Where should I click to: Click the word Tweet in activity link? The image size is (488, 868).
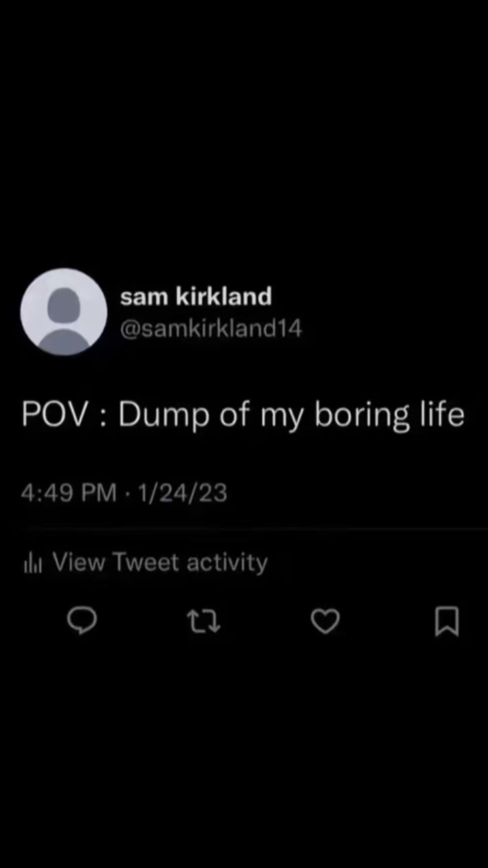[x=145, y=563]
